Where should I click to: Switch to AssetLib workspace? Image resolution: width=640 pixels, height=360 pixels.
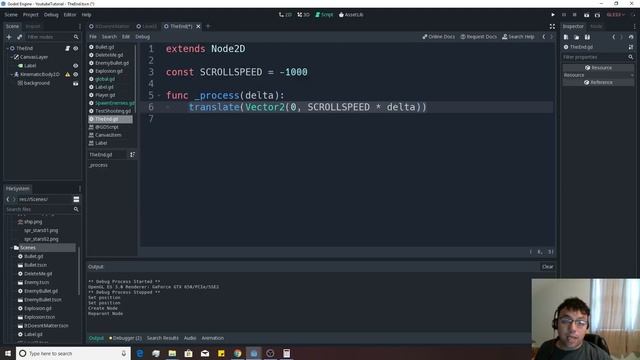coord(351,15)
